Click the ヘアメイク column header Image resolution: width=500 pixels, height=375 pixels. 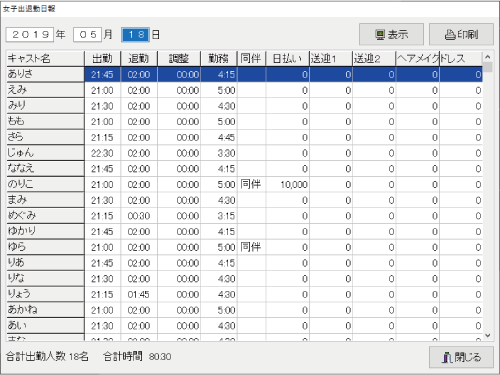[418, 59]
